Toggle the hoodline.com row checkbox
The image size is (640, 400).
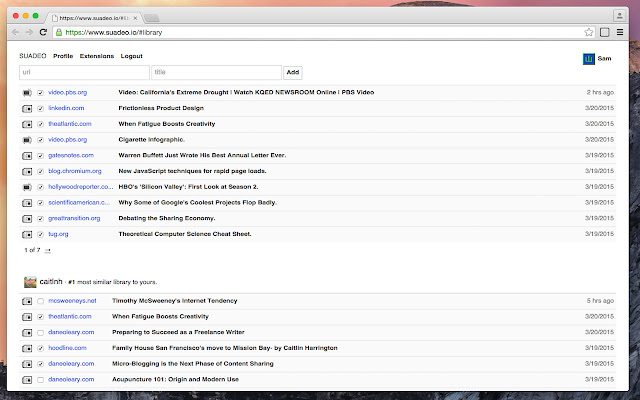[x=40, y=348]
